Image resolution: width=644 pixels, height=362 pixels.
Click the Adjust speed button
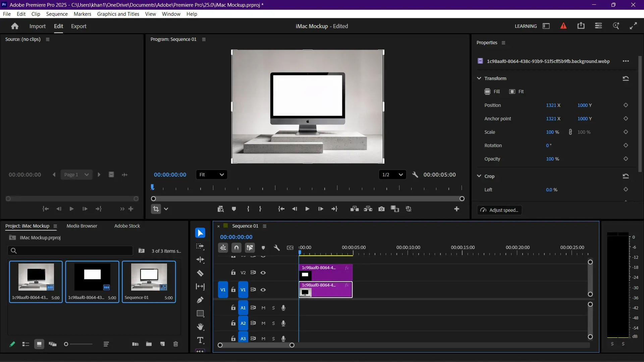coord(499,210)
